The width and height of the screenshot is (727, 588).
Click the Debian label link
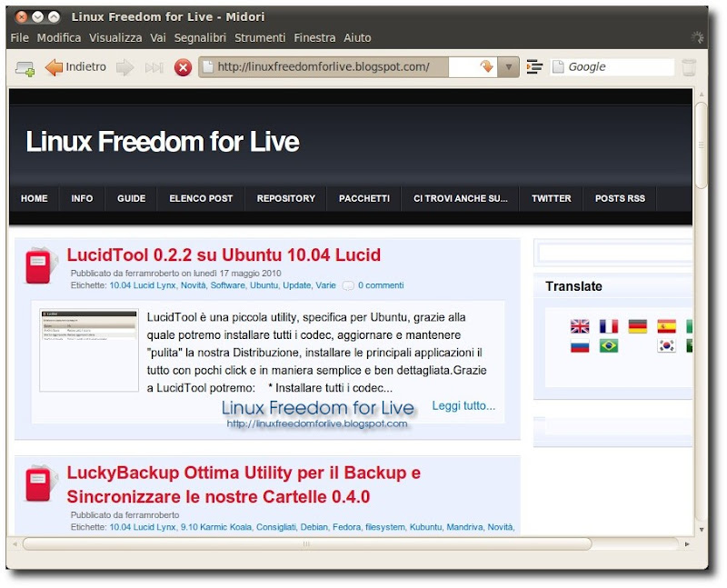[314, 527]
